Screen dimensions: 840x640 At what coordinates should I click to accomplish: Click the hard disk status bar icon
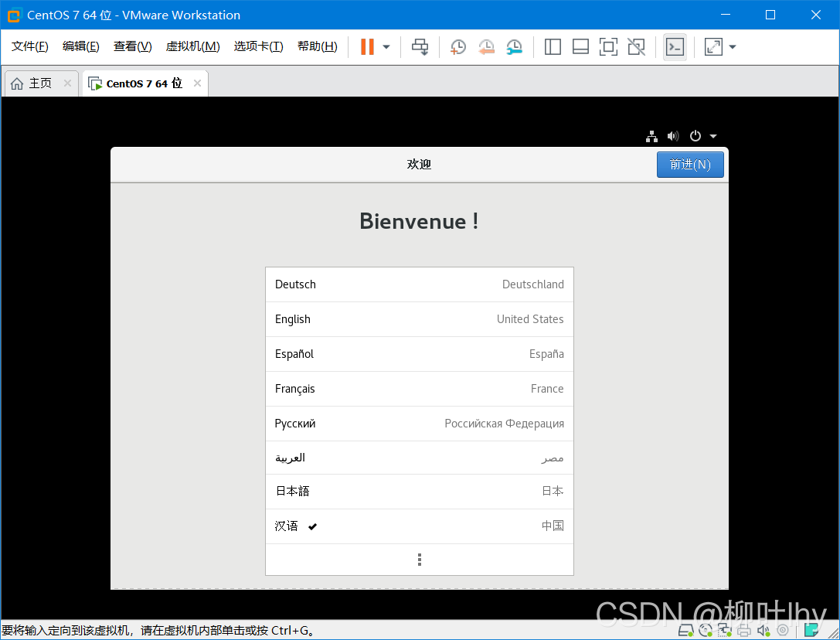[x=685, y=631]
